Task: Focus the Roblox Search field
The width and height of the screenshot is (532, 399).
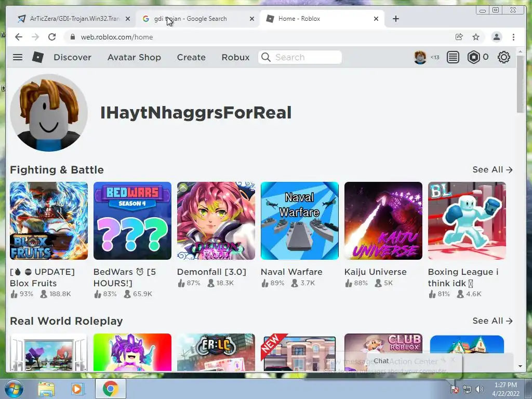Action: 300,57
